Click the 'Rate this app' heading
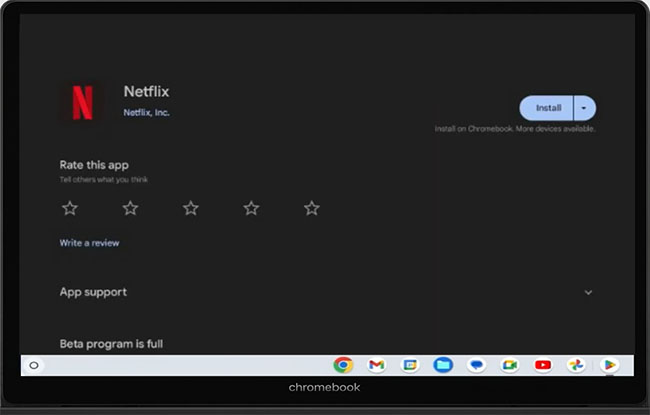Viewport: 650px width, 415px height. [94, 165]
